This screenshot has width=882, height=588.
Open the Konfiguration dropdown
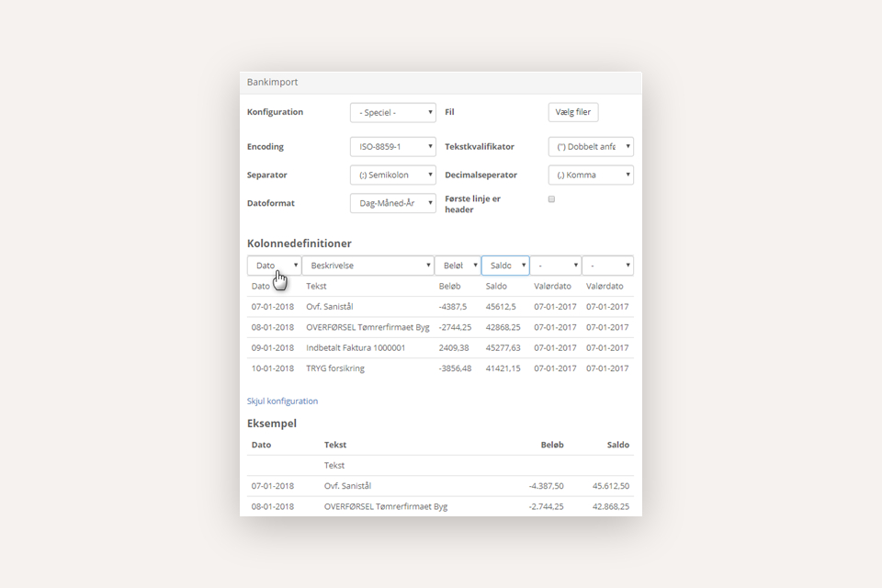pyautogui.click(x=392, y=112)
